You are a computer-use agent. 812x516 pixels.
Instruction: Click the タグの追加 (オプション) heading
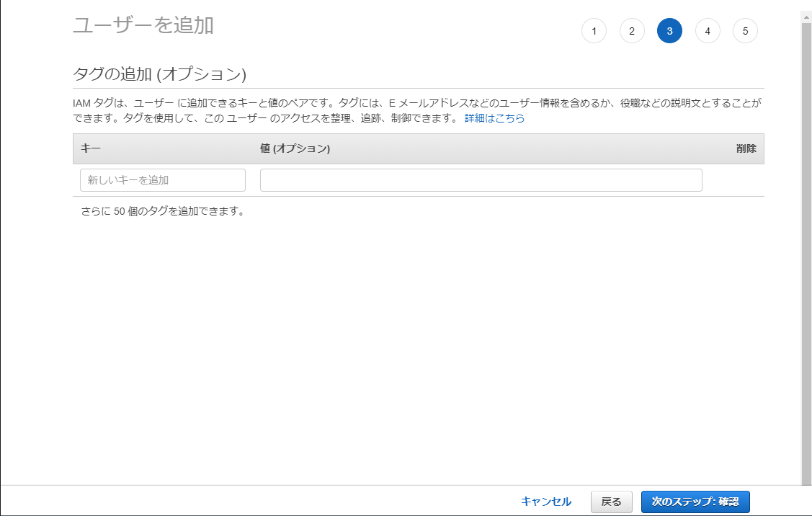tap(159, 74)
